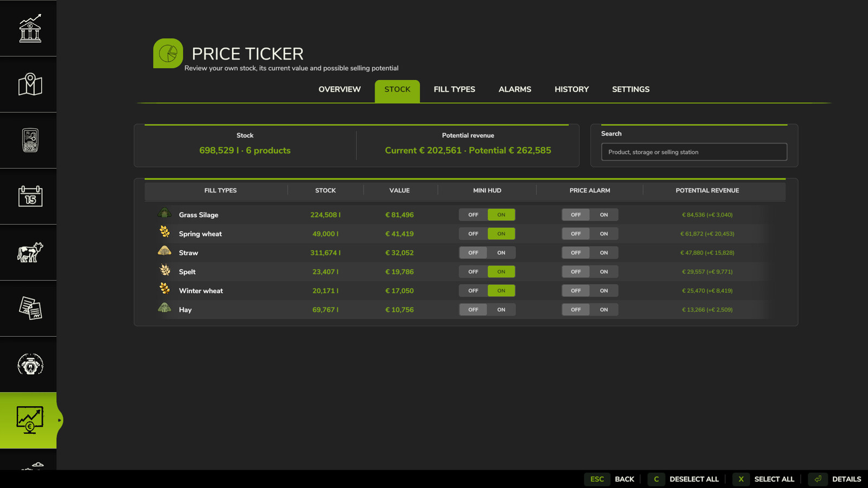Open the Settings tab
868x488 pixels.
[x=630, y=89]
